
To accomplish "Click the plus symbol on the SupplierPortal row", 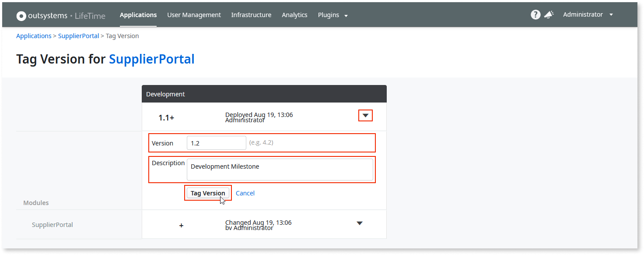I will pyautogui.click(x=181, y=225).
